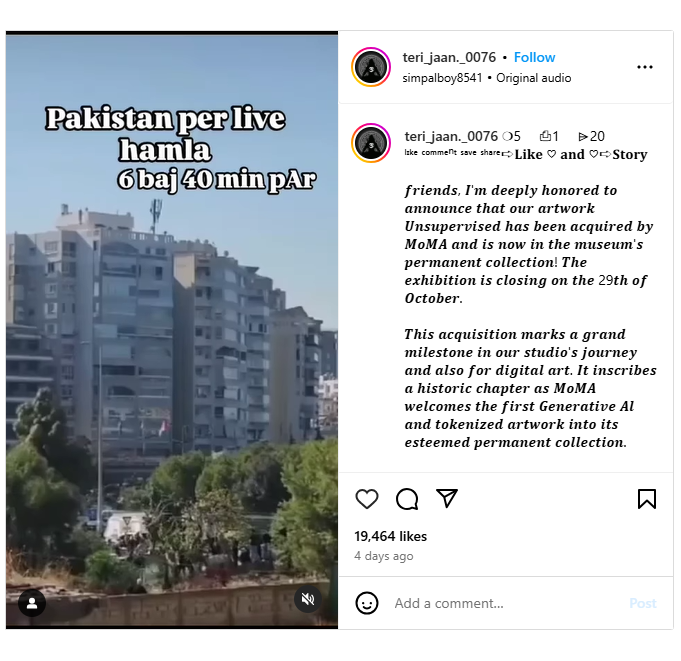Open comments with the speech bubble icon
The height and width of the screenshot is (661, 681).
point(407,499)
